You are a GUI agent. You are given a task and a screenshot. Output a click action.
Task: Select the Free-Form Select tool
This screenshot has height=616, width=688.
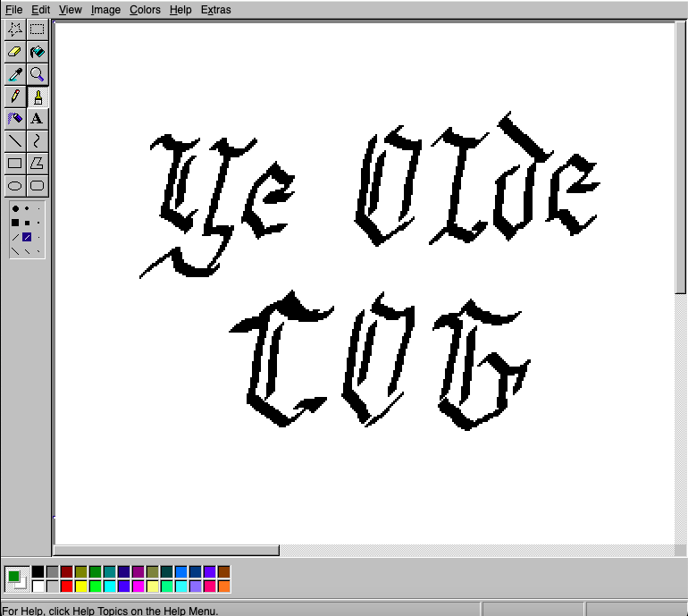[x=15, y=30]
